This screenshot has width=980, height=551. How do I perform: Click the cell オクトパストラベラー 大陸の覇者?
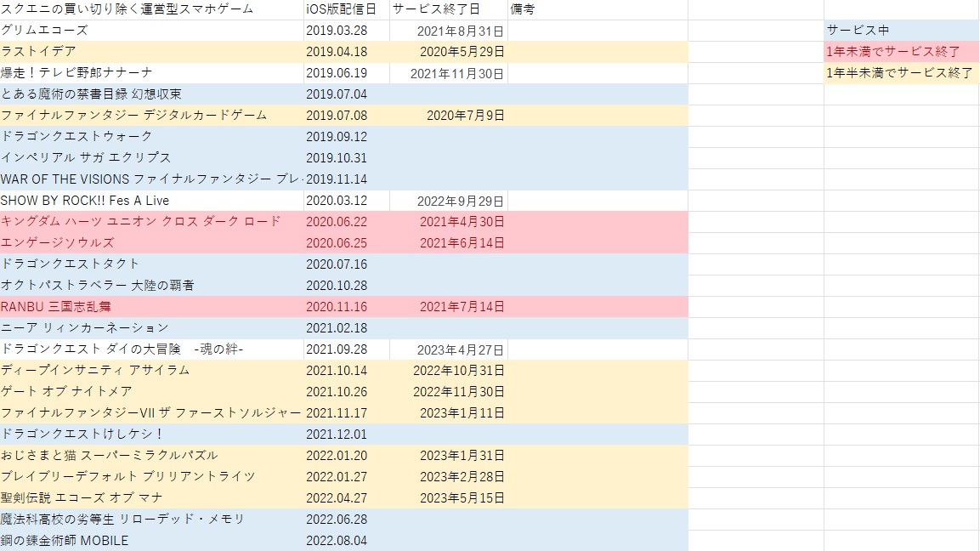click(x=152, y=286)
